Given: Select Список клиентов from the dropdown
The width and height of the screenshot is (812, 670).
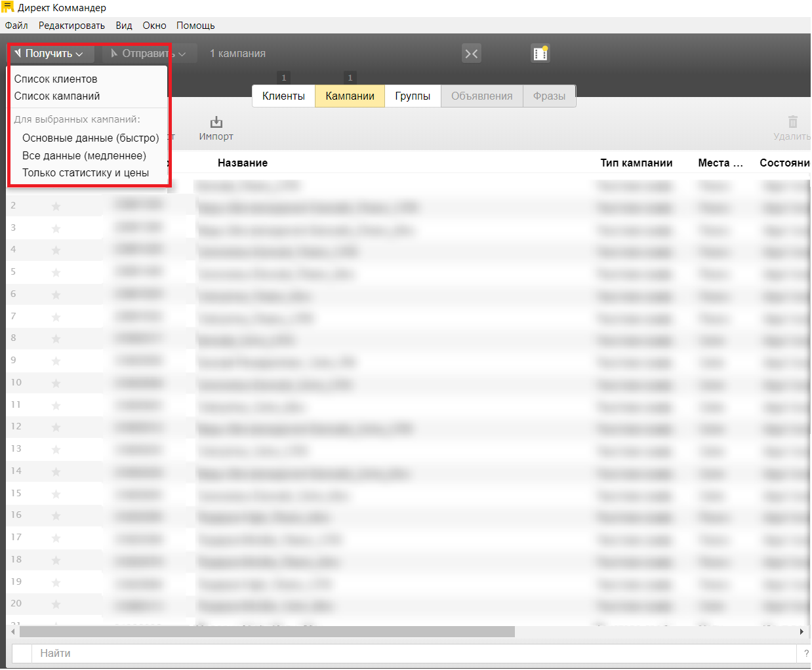Looking at the screenshot, I should (x=56, y=79).
